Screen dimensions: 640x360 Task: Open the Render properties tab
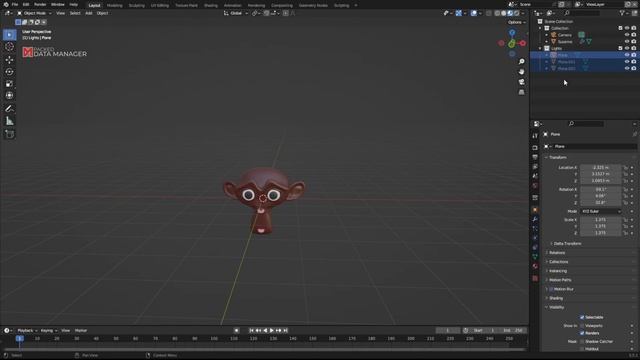click(x=535, y=148)
